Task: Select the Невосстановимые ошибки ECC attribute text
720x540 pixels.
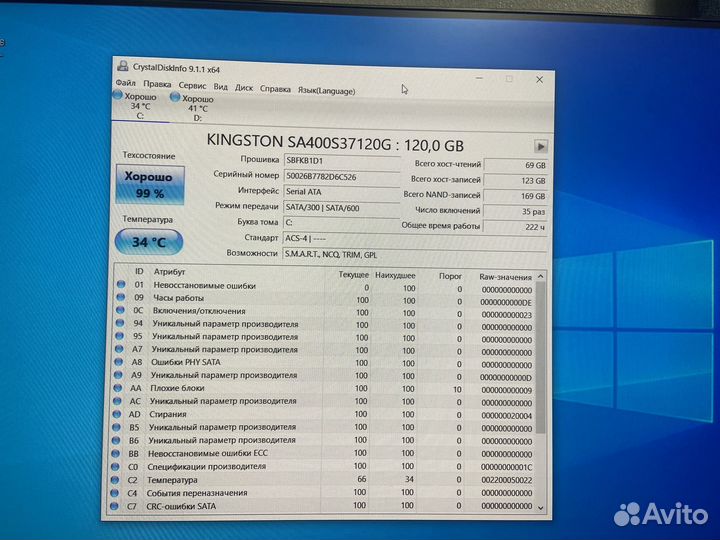Action: 208,453
